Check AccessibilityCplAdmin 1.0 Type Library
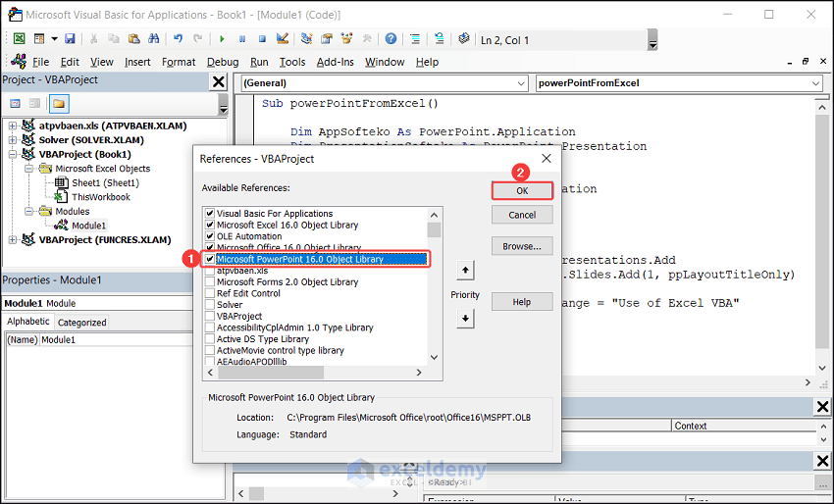This screenshot has height=504, width=834. [x=210, y=328]
